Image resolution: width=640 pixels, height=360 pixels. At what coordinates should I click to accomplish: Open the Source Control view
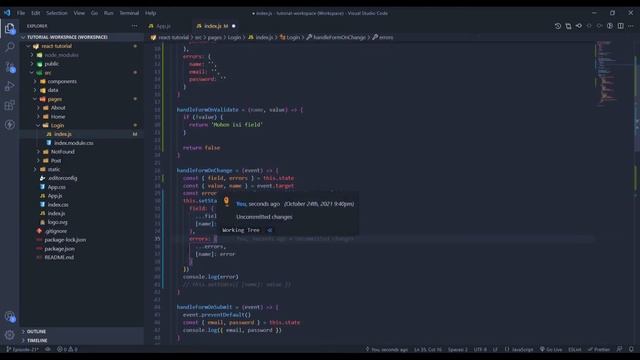click(10, 67)
